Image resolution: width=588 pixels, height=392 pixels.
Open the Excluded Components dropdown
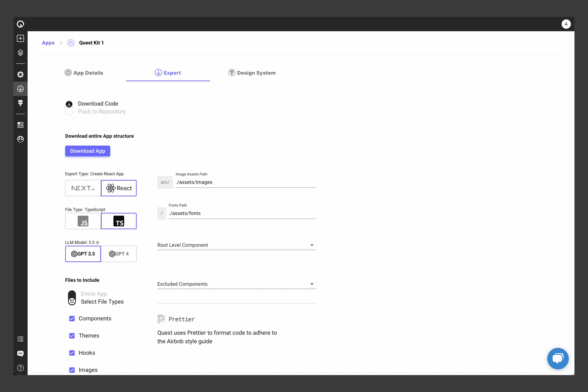point(236,284)
